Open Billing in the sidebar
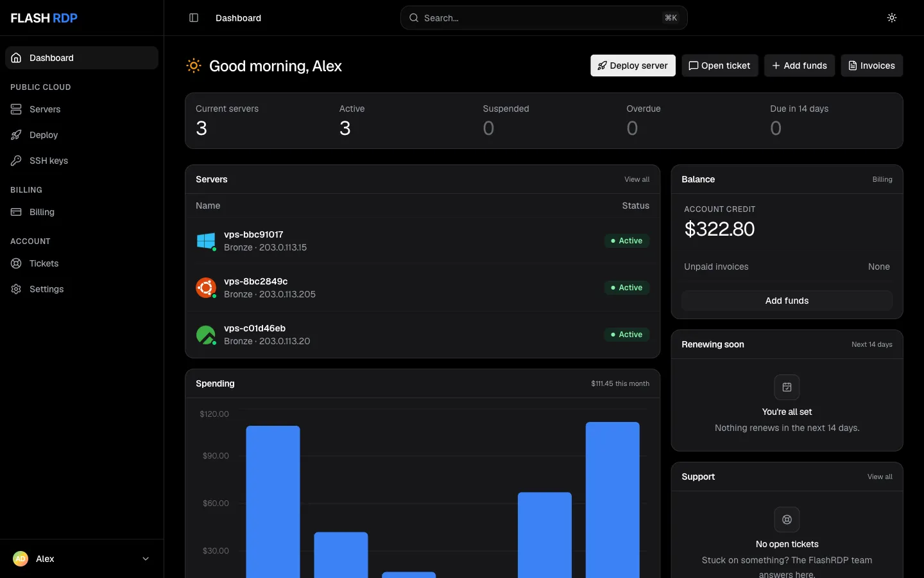The height and width of the screenshot is (578, 924). (x=81, y=212)
